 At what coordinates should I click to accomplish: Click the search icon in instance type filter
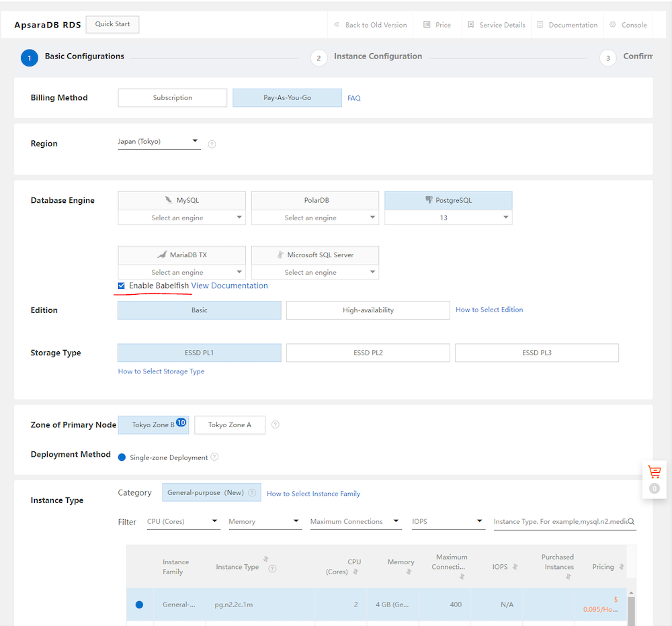(x=630, y=521)
